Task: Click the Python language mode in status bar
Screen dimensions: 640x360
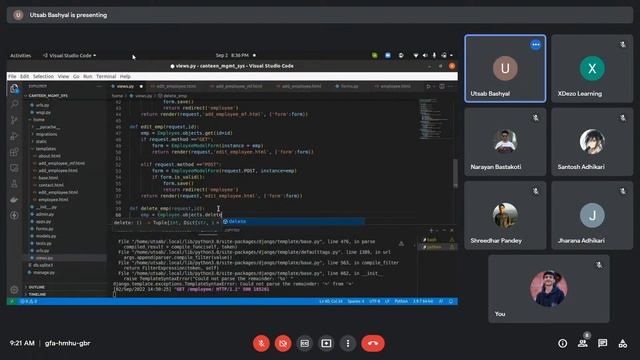Action: pyautogui.click(x=401, y=301)
